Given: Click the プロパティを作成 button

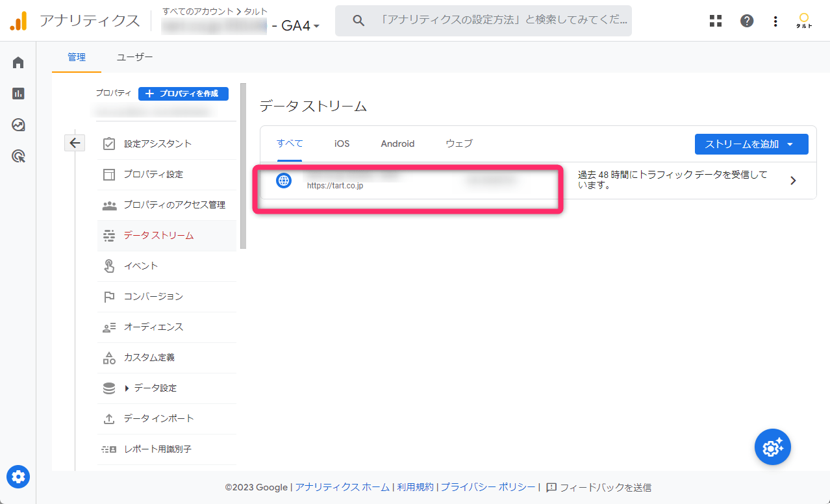Looking at the screenshot, I should [183, 94].
